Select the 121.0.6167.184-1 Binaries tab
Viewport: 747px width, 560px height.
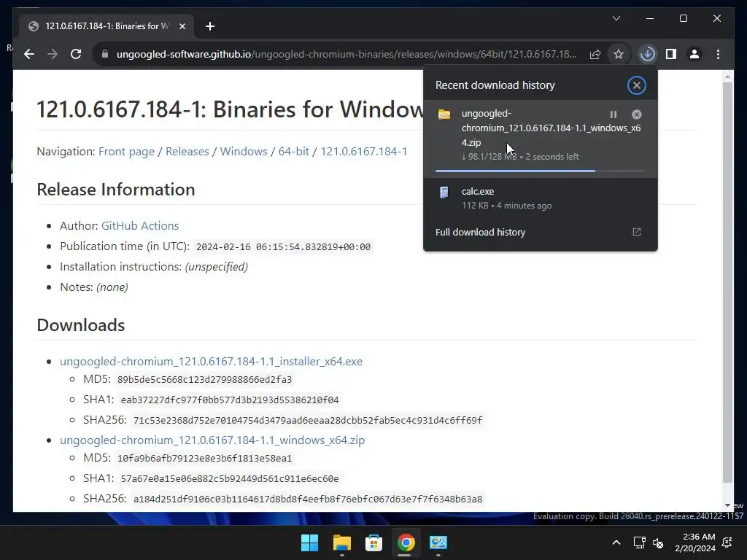[107, 26]
